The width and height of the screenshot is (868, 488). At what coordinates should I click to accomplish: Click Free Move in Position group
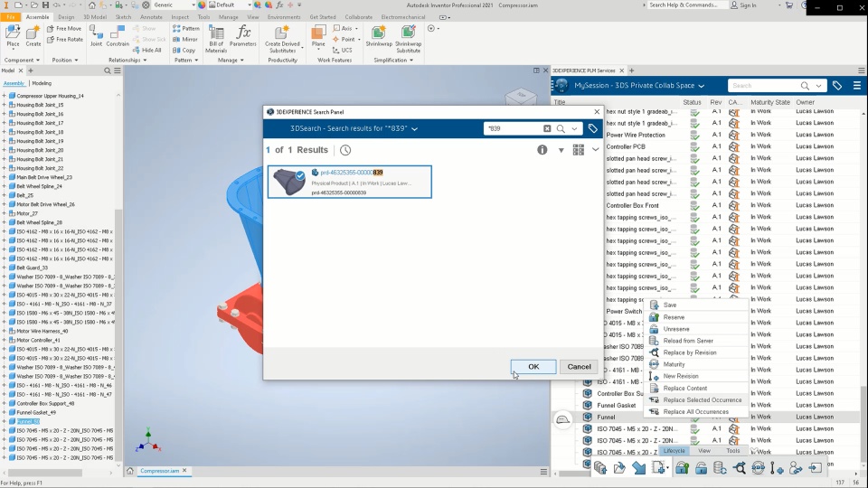(64, 28)
